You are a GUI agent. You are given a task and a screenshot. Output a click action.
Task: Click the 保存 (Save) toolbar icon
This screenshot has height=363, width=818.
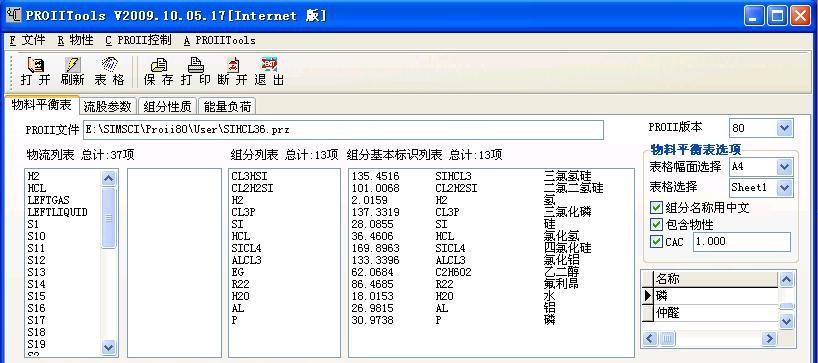pyautogui.click(x=158, y=71)
